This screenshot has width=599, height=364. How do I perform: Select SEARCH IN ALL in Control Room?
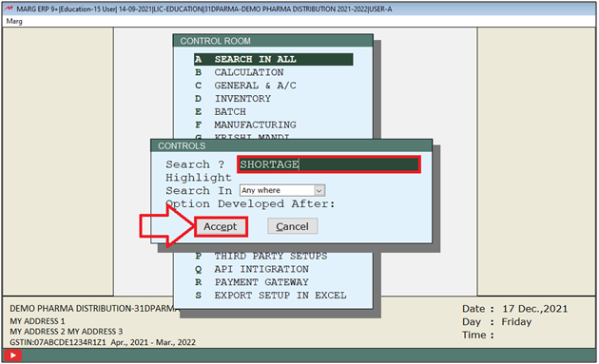click(273, 59)
